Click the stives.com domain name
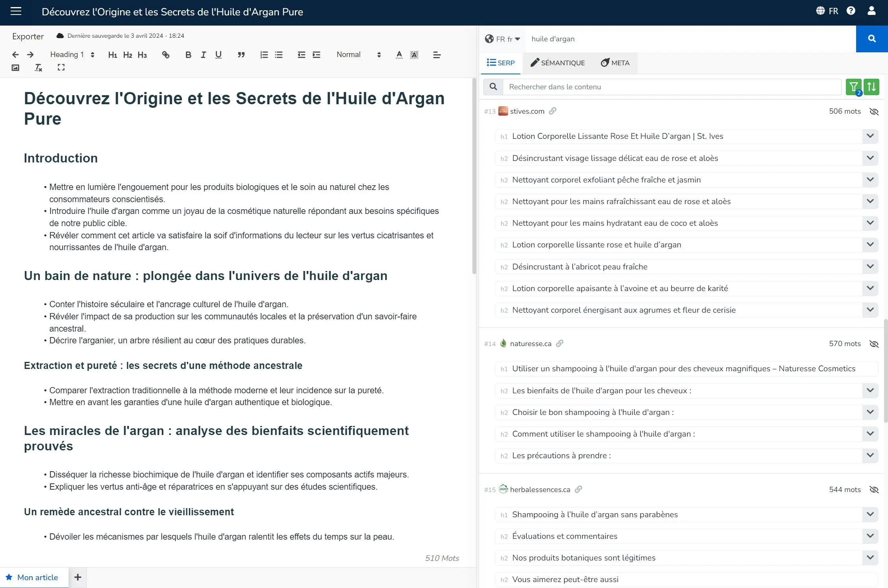The image size is (888, 588). tap(527, 111)
